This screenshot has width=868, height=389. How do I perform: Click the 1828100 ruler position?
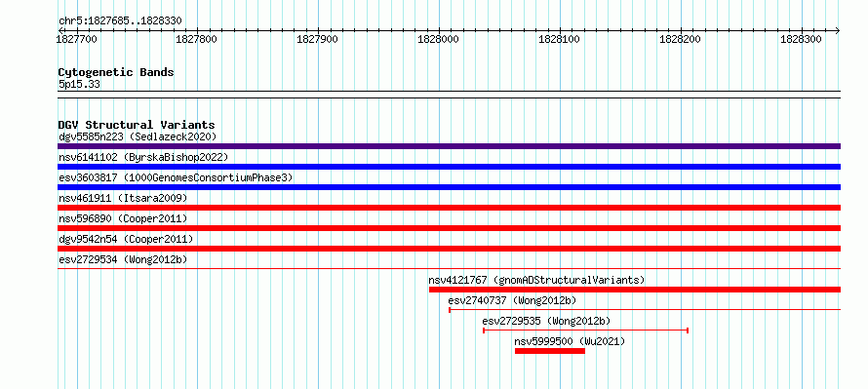[560, 39]
